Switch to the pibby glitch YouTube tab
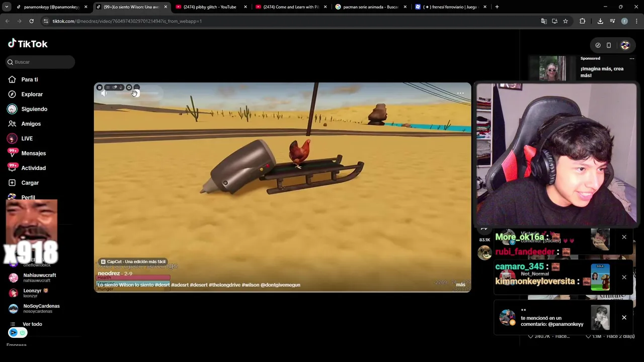The image size is (644, 362). pos(209,7)
